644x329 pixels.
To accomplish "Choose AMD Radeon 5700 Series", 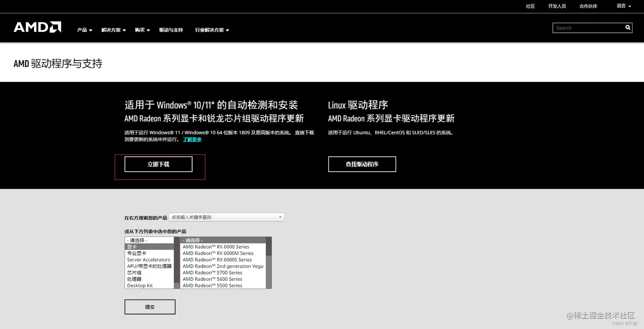I will (x=223, y=272).
